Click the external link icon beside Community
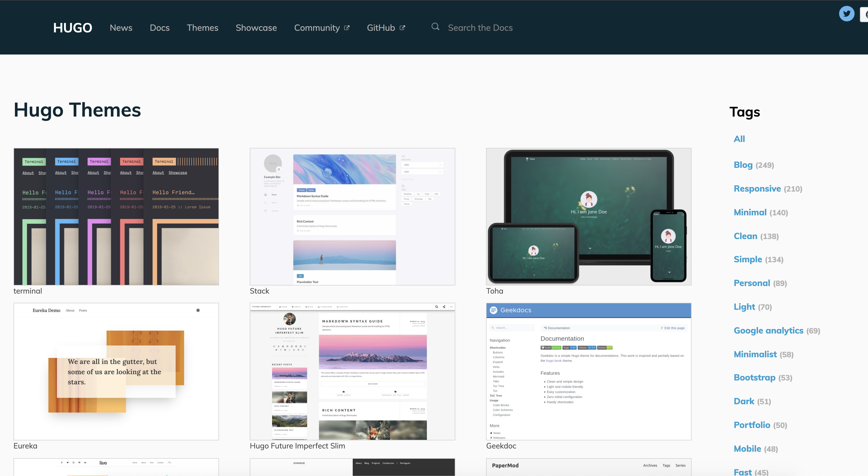The height and width of the screenshot is (476, 868). coord(347,28)
